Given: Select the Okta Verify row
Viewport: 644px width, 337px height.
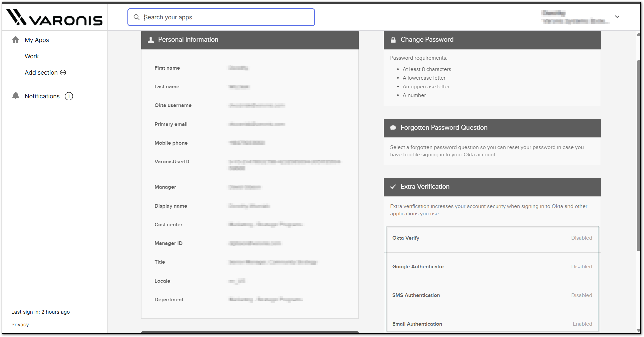Looking at the screenshot, I should pos(492,238).
